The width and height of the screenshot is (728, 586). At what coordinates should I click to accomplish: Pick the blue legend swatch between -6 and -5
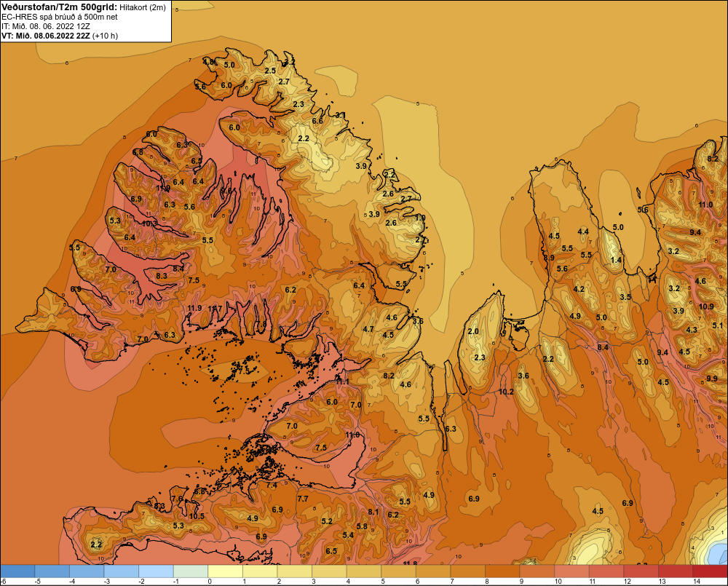[17, 571]
